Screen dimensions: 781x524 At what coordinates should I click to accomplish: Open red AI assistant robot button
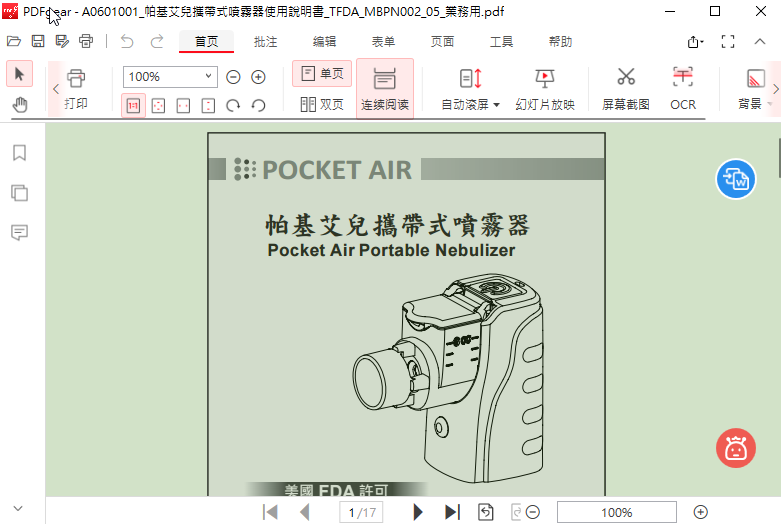(736, 448)
